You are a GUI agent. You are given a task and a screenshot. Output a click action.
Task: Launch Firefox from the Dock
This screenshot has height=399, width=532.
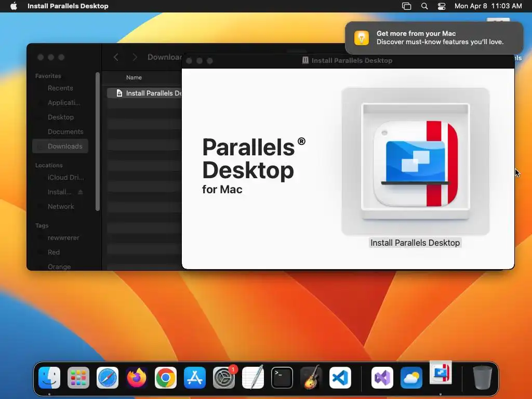pos(137,378)
